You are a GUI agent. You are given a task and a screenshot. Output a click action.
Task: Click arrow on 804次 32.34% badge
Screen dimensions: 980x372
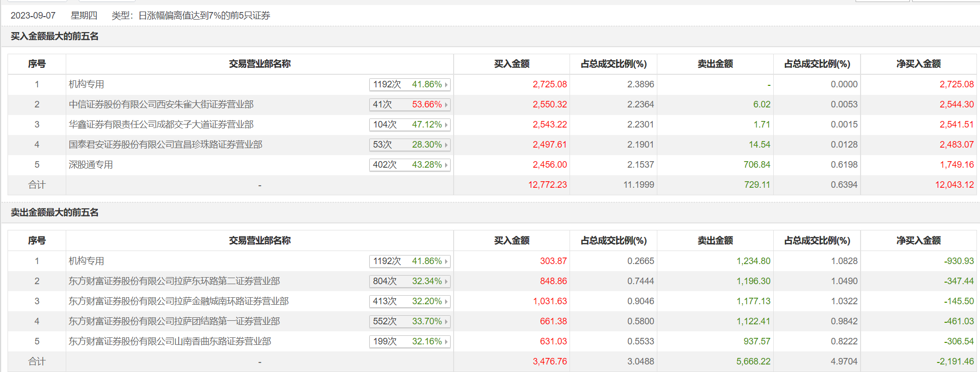point(446,282)
